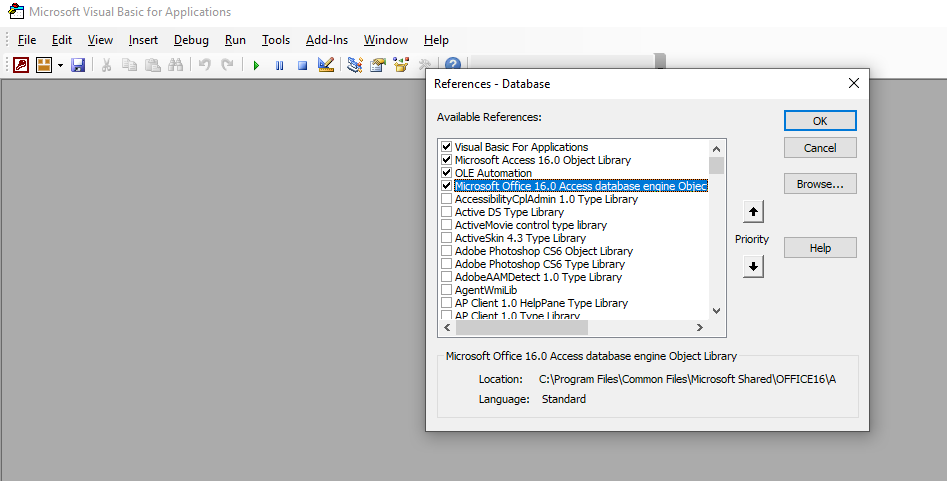Click the View Microsoft Access icon
Image resolution: width=947 pixels, height=481 pixels.
click(x=21, y=65)
